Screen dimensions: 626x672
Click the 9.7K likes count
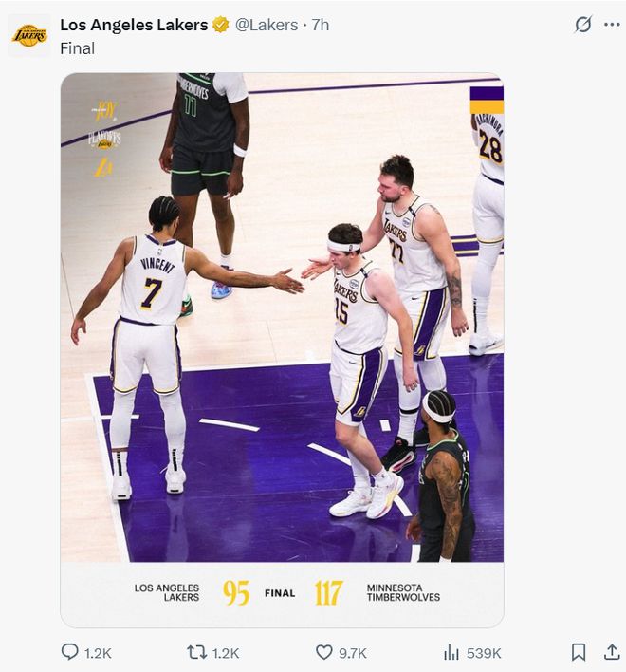[353, 653]
